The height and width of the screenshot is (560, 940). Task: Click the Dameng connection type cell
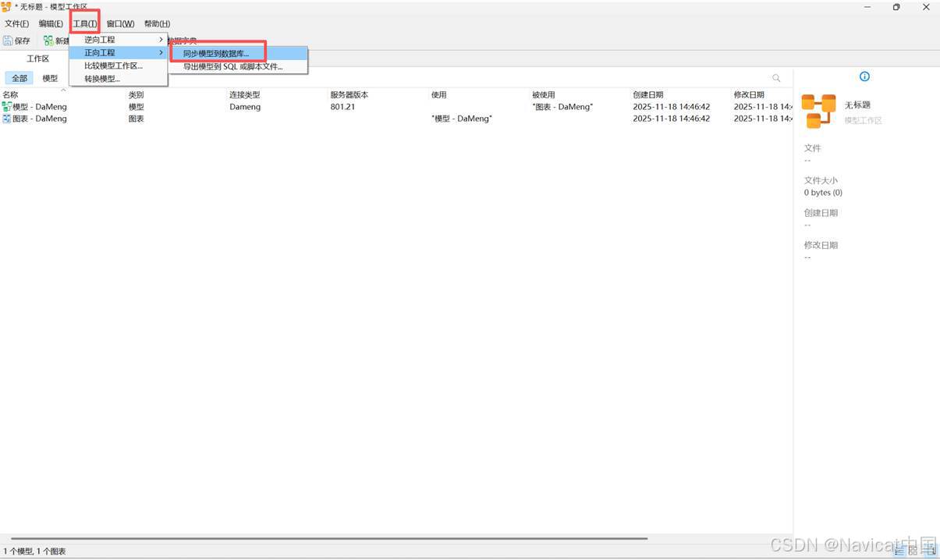[x=245, y=107]
